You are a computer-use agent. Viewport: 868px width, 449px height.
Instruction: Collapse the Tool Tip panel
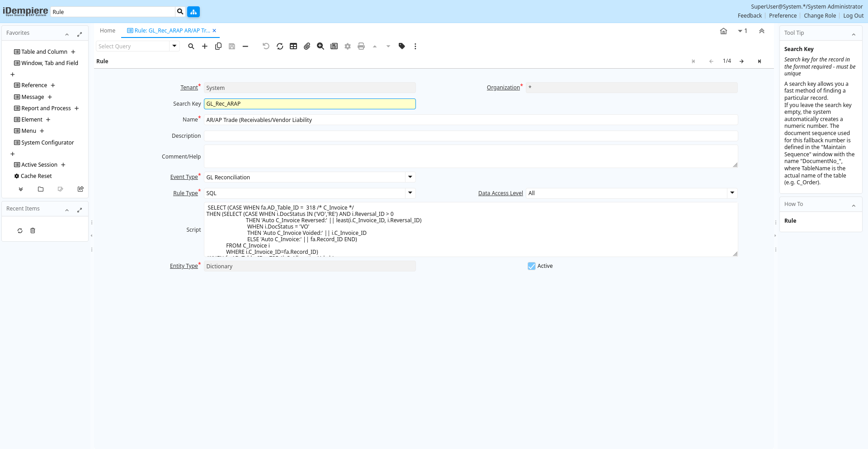click(x=854, y=34)
